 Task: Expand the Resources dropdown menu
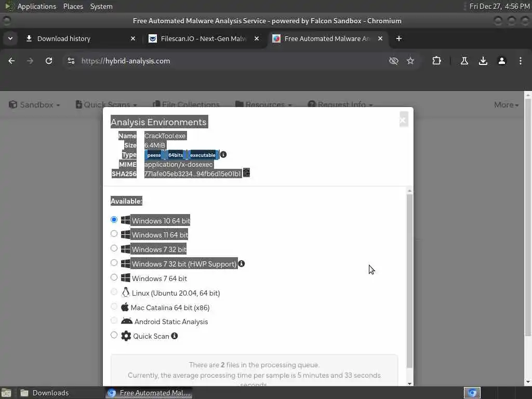263,104
